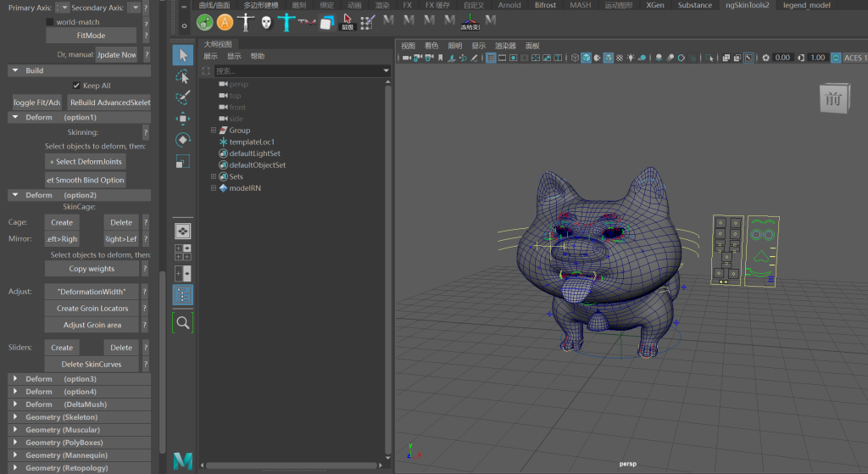
Task: Toggle the world-match checkbox
Action: (50, 22)
